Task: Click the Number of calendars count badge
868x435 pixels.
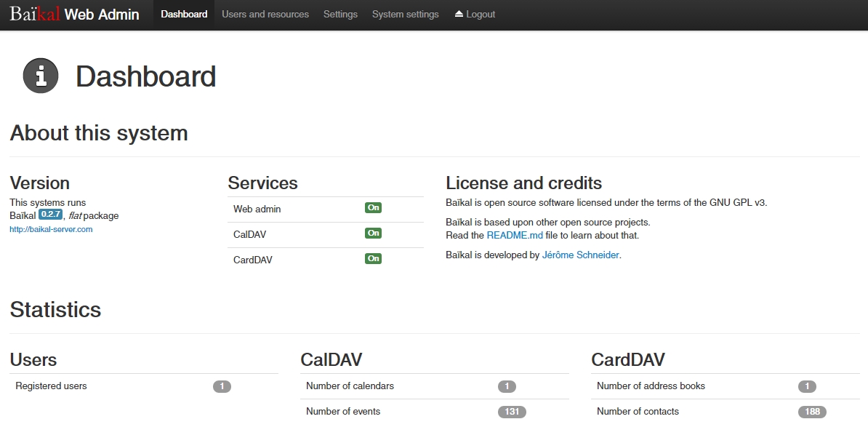Action: tap(507, 386)
